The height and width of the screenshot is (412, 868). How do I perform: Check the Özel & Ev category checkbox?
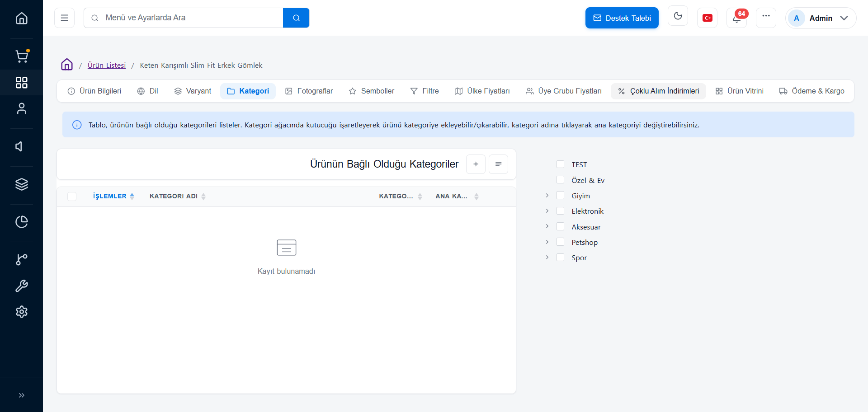[x=560, y=180]
